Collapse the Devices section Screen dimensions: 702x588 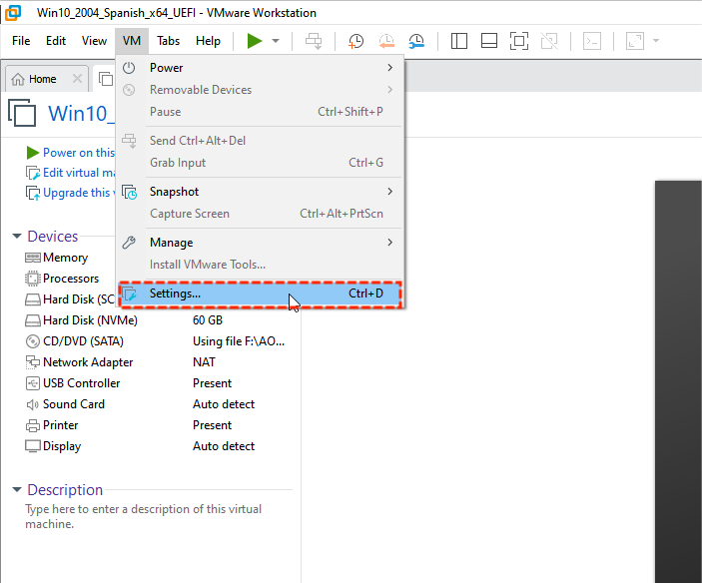coord(17,236)
